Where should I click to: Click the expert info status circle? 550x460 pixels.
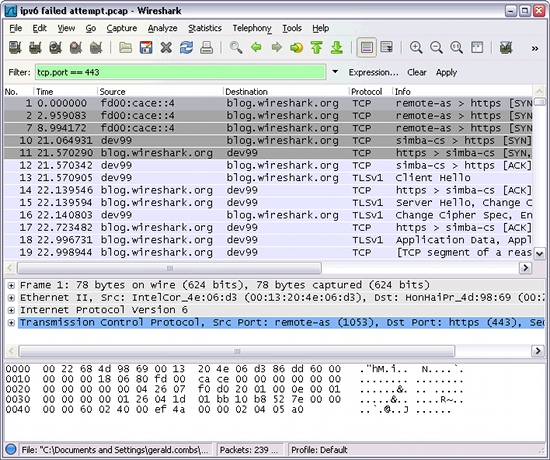click(x=11, y=449)
